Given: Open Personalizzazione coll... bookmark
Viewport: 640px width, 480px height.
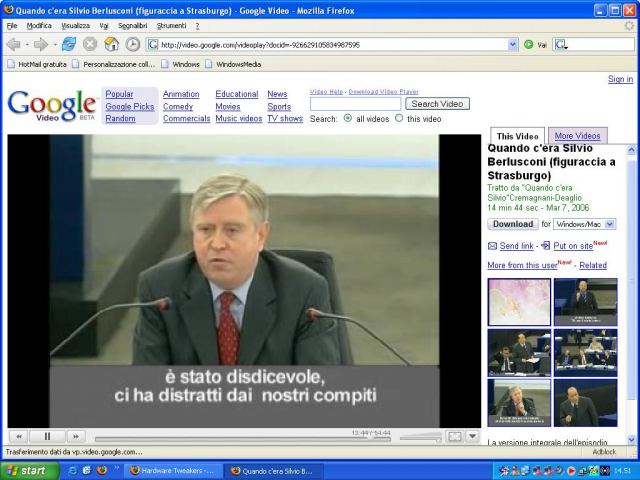Looking at the screenshot, I should click(114, 64).
